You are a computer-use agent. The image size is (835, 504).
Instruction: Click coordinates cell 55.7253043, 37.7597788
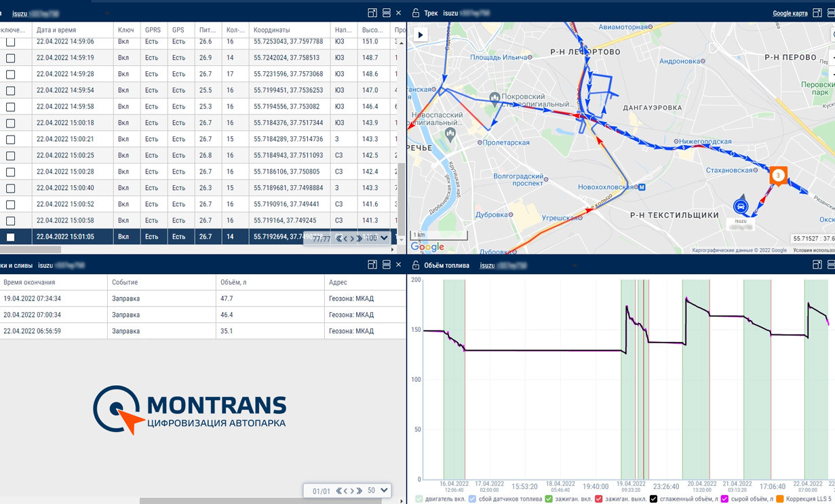tap(288, 41)
